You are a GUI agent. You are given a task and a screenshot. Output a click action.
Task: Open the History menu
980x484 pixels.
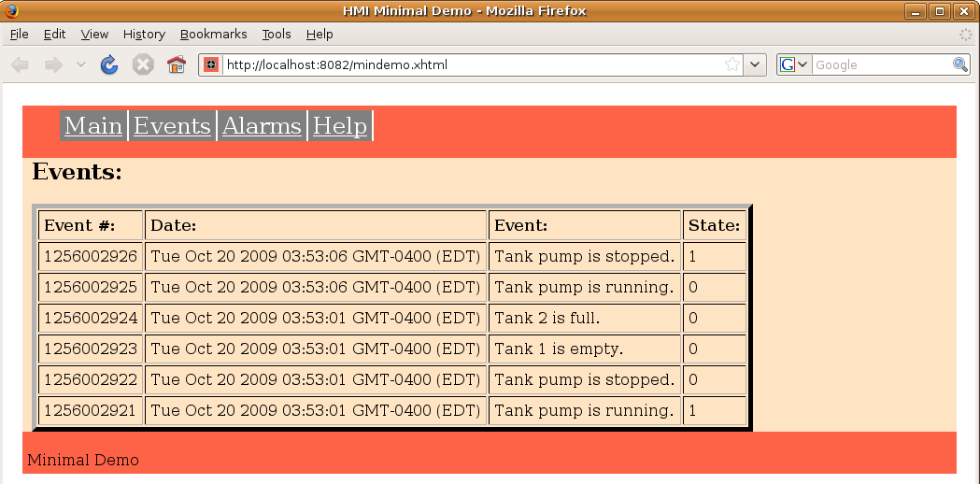pyautogui.click(x=144, y=34)
